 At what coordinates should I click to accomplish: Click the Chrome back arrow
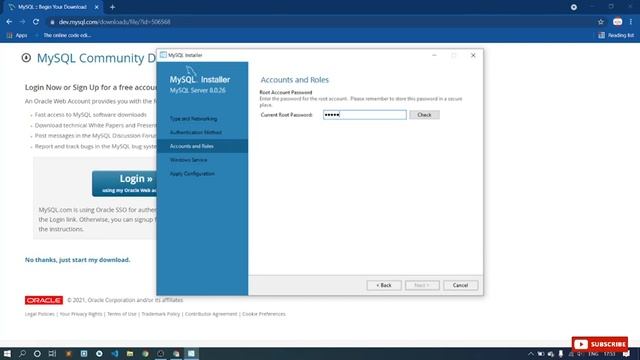pyautogui.click(x=9, y=22)
